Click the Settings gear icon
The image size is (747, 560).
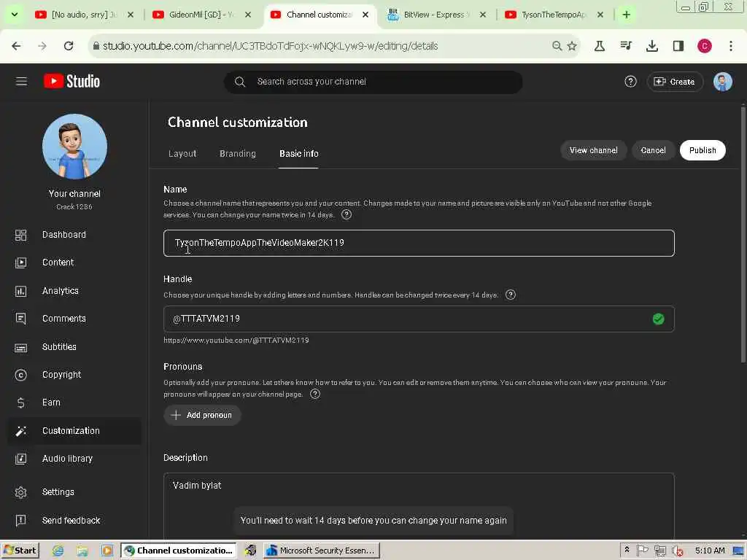(20, 492)
